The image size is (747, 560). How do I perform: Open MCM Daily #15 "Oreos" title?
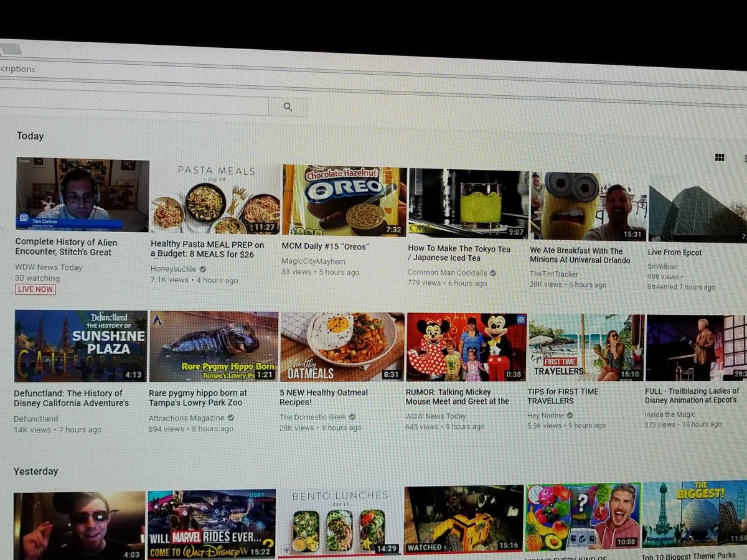click(326, 246)
